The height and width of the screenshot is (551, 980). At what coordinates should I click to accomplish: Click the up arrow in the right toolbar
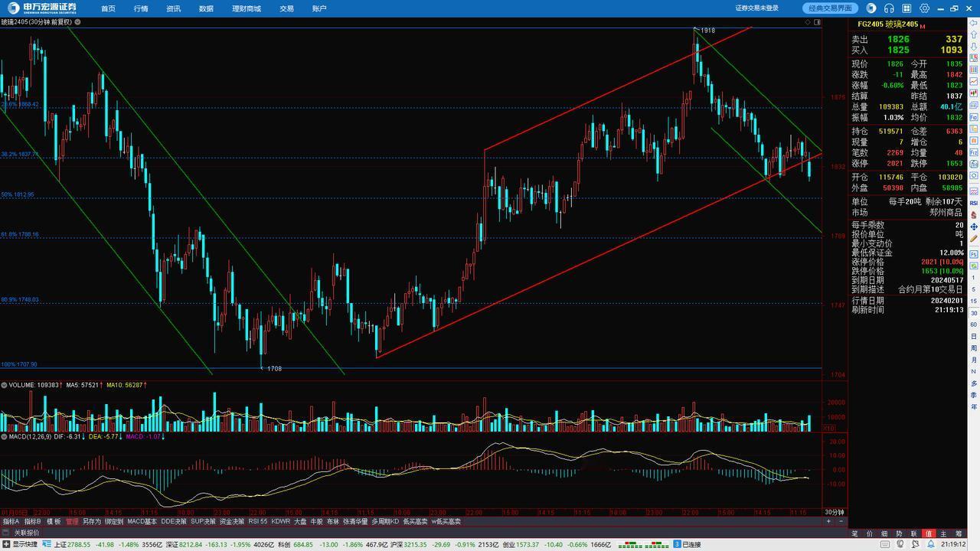[x=974, y=34]
